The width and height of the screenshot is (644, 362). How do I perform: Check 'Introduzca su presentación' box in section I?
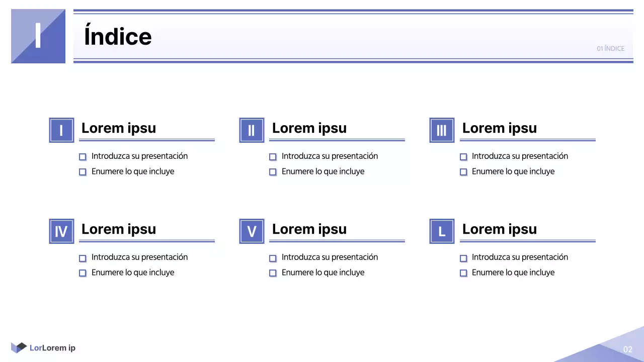(x=83, y=157)
